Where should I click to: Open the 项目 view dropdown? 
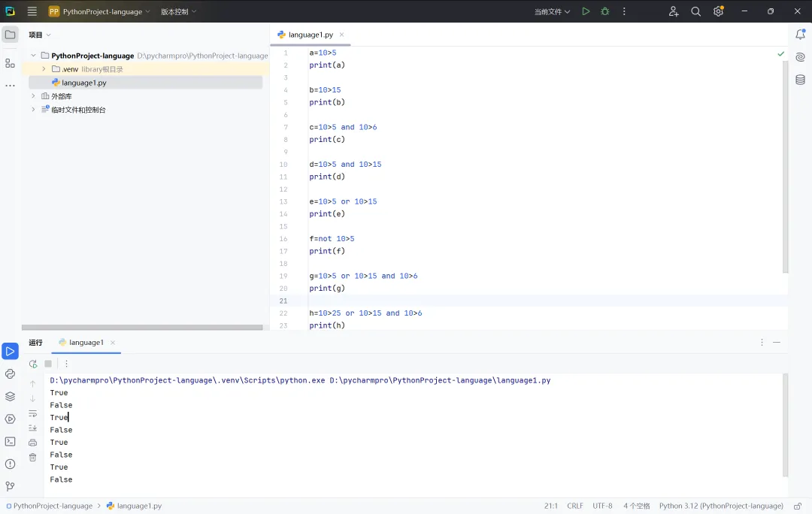[40, 35]
